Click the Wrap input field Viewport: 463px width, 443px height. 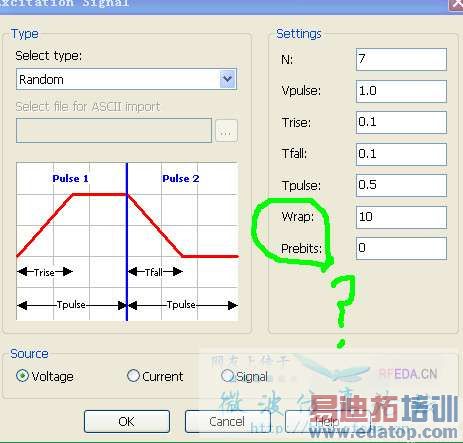[401, 217]
